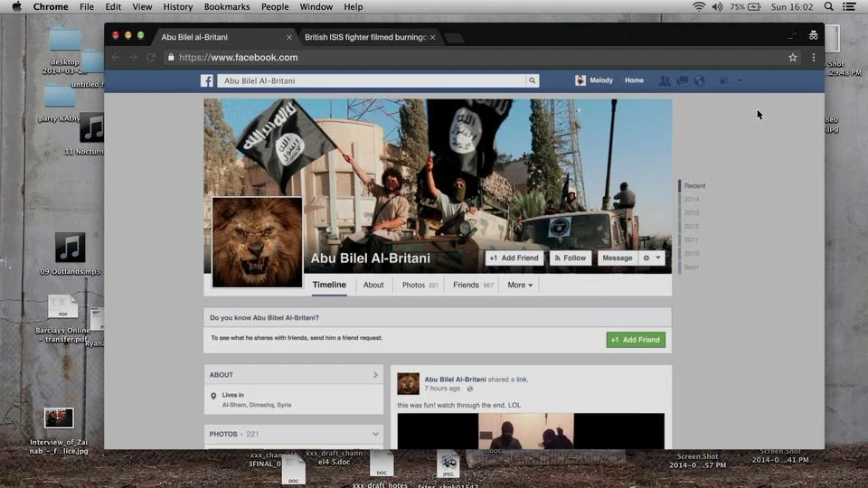
Task: Open privacy shortcuts lock icon
Action: 724,80
